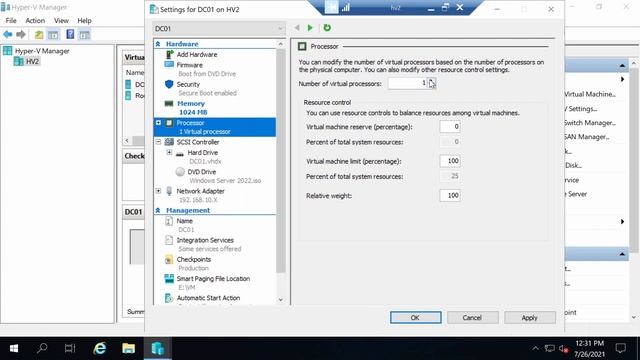Click the green refresh icon
The width and height of the screenshot is (640, 360).
pyautogui.click(x=327, y=28)
